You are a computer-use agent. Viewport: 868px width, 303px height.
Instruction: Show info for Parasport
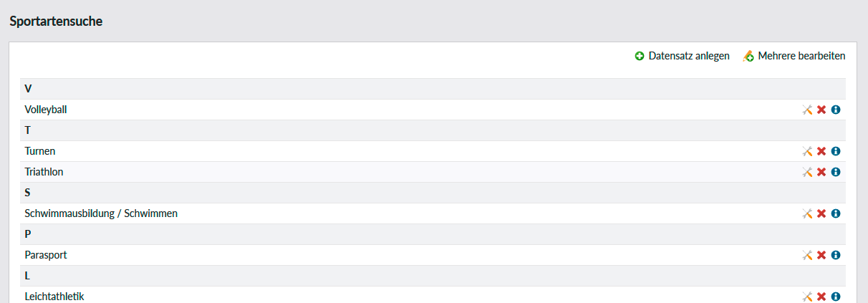pyautogui.click(x=835, y=255)
